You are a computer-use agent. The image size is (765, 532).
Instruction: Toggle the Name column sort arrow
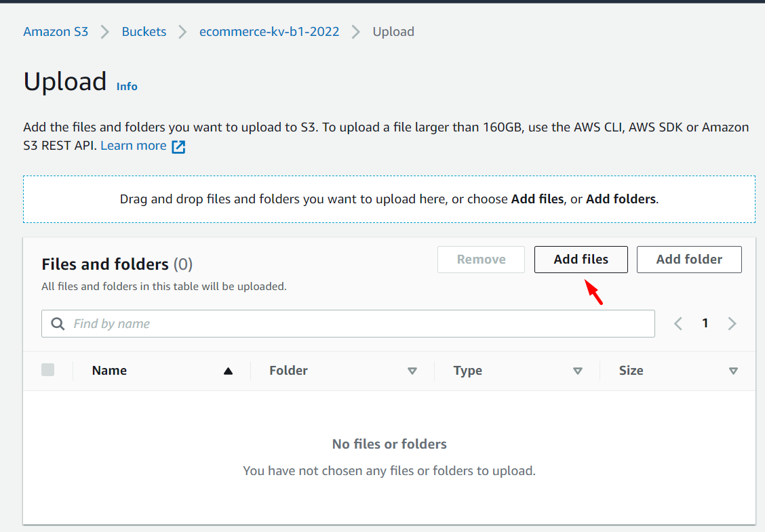[x=228, y=371]
